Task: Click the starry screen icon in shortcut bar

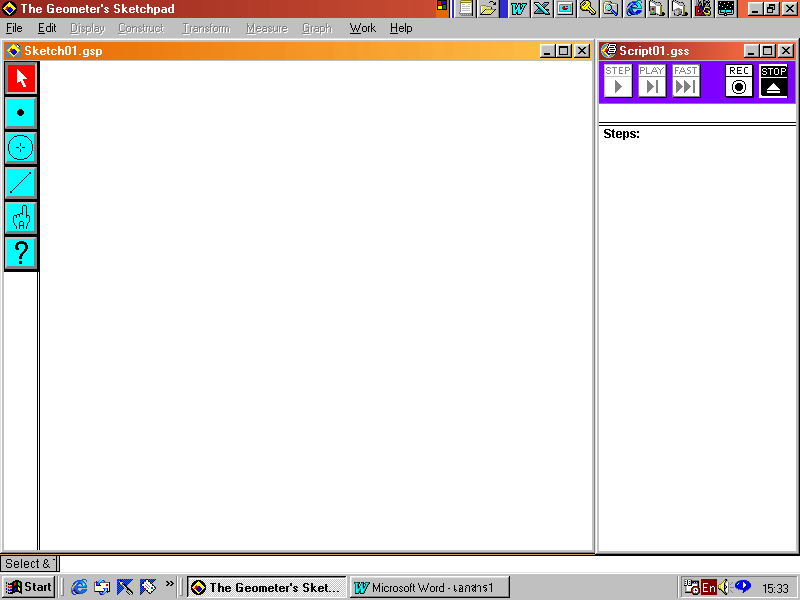Action: pos(726,9)
